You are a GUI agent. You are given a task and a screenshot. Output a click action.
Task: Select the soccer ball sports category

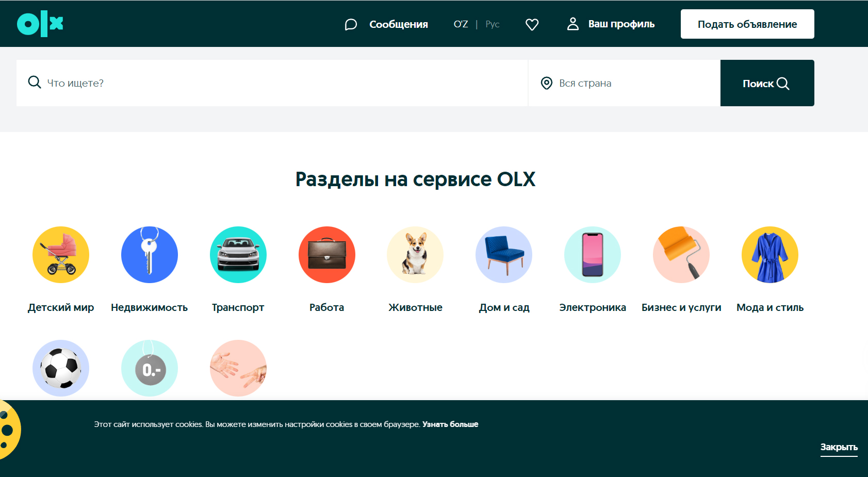tap(61, 368)
